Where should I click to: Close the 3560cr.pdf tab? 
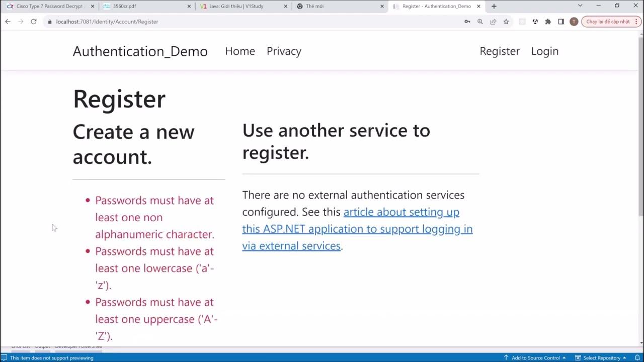click(189, 6)
